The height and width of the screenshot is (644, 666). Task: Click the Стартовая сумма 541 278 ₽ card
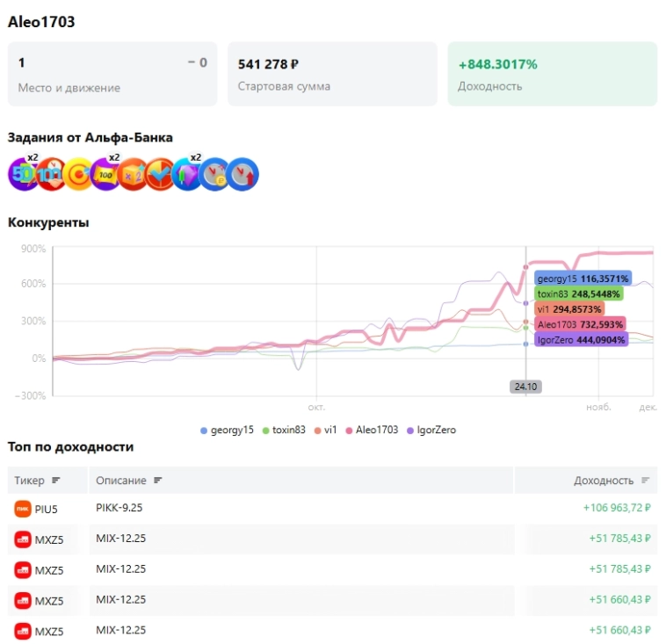click(332, 74)
